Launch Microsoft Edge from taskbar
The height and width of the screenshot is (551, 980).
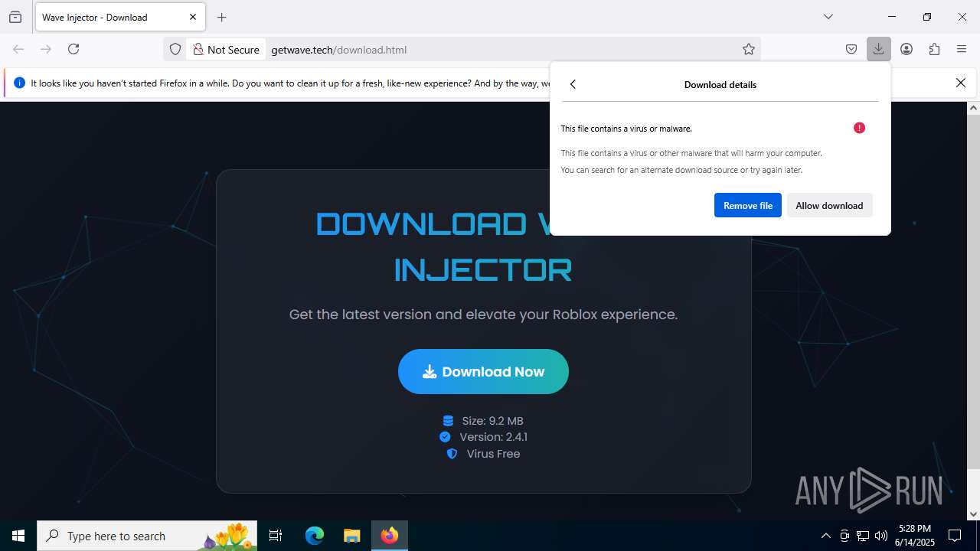click(x=315, y=536)
